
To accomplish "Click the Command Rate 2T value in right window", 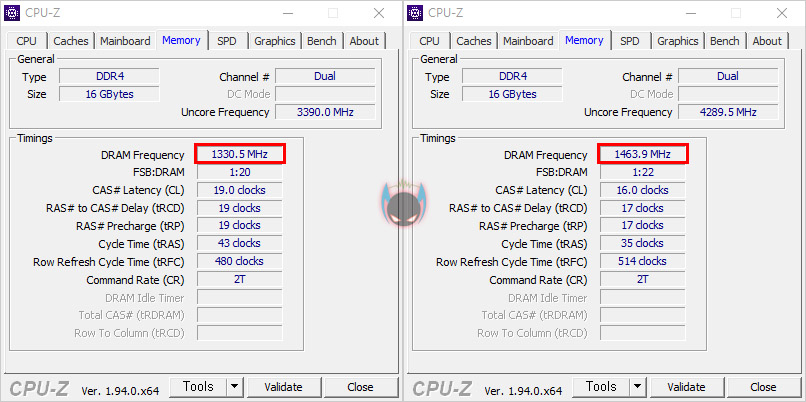I will (x=643, y=279).
